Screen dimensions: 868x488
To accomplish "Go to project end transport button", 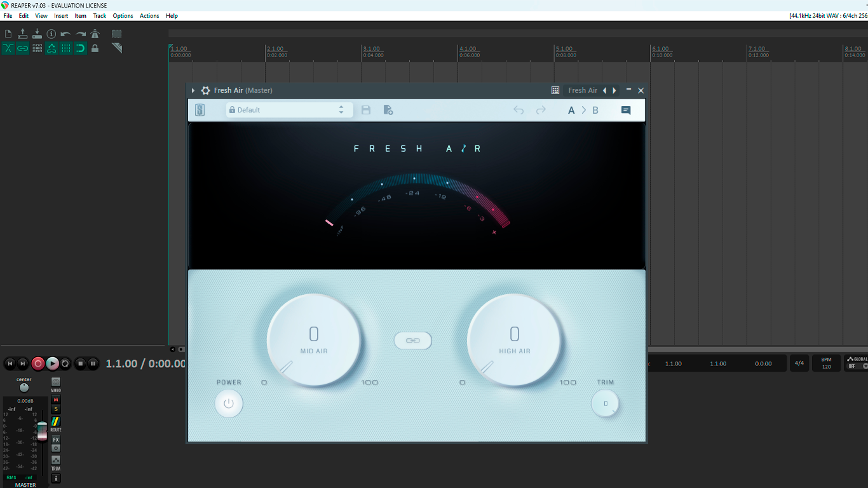I will pyautogui.click(x=23, y=363).
